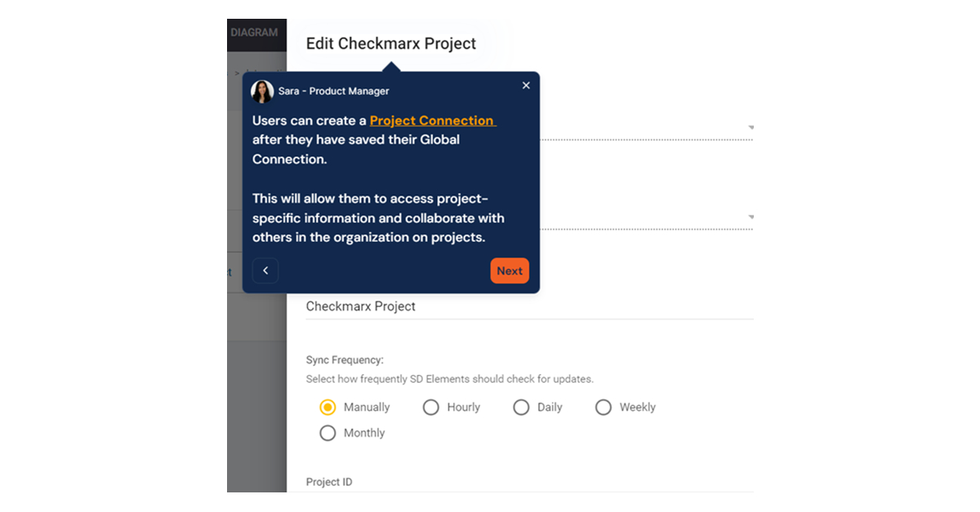
Task: Click the first dropdown caret on the right
Action: pos(750,127)
